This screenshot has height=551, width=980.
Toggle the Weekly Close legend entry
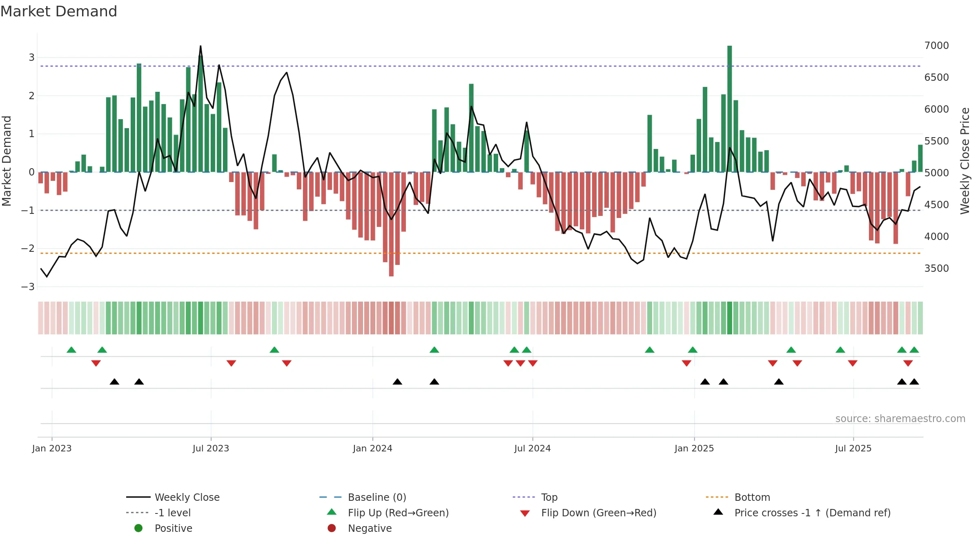click(173, 497)
